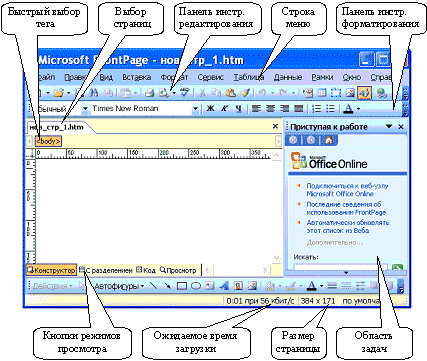
Task: Insert WordArt from drawing toolbar
Action: click(224, 286)
